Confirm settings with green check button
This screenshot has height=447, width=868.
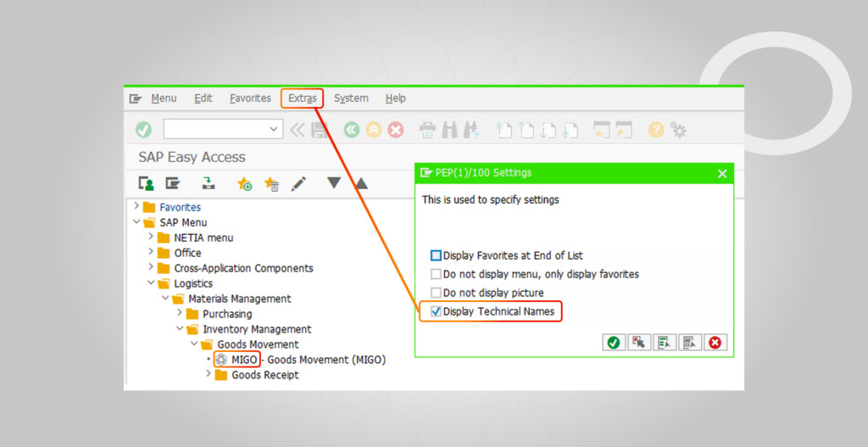(613, 343)
